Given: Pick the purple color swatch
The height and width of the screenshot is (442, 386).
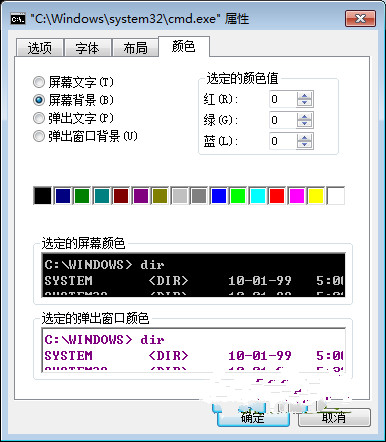Looking at the screenshot, I should point(141,196).
